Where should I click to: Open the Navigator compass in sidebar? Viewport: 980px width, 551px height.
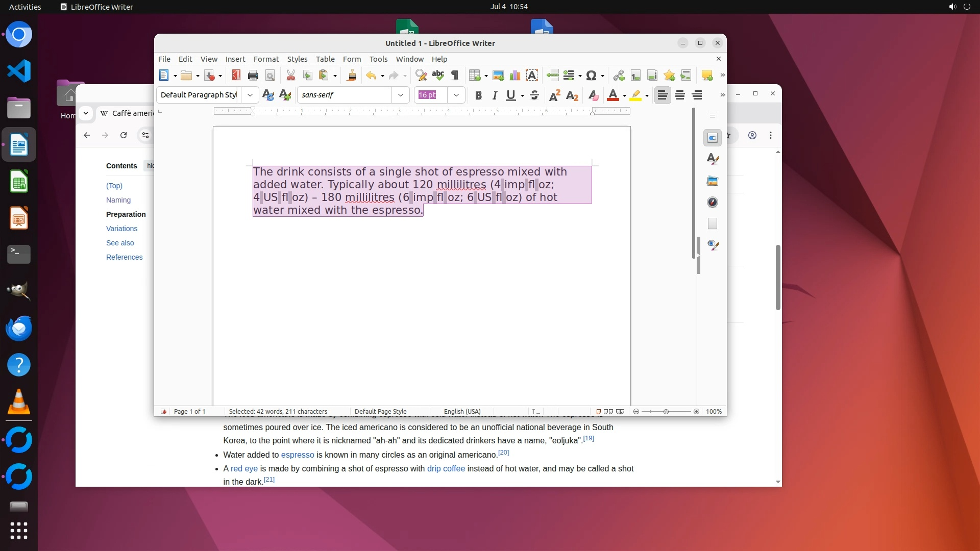click(x=713, y=203)
